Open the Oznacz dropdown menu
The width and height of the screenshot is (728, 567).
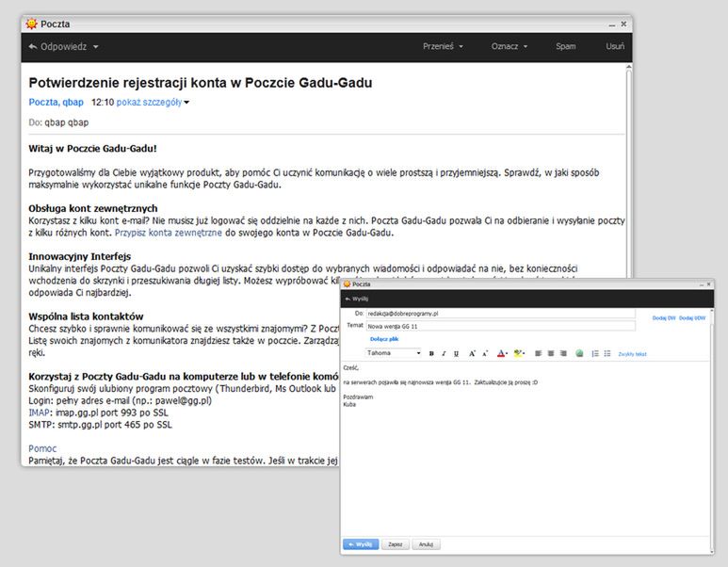[x=510, y=46]
